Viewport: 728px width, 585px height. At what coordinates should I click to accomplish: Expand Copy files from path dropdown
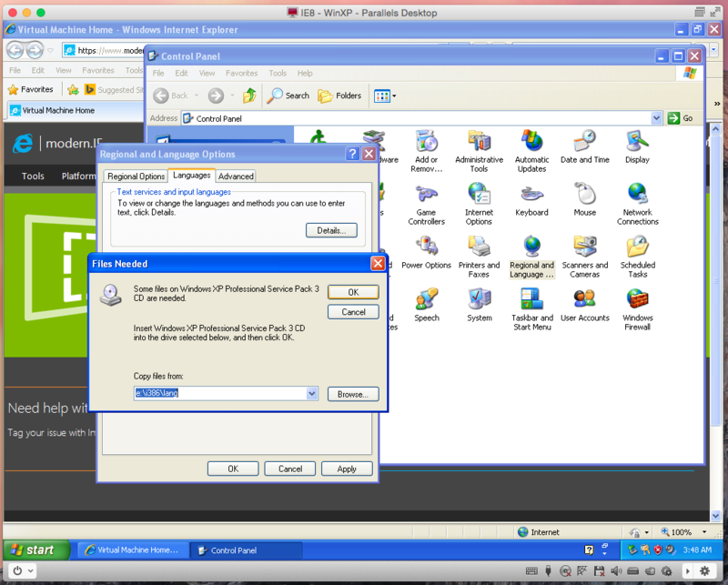tap(312, 393)
